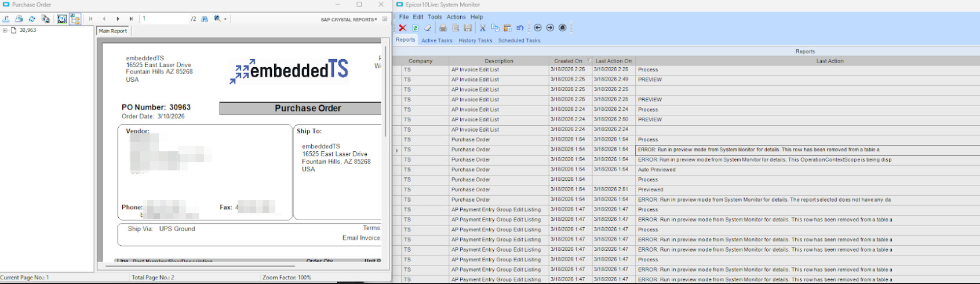Image resolution: width=980 pixels, height=284 pixels.
Task: Select 30,963 in the group tree
Action: click(x=28, y=30)
